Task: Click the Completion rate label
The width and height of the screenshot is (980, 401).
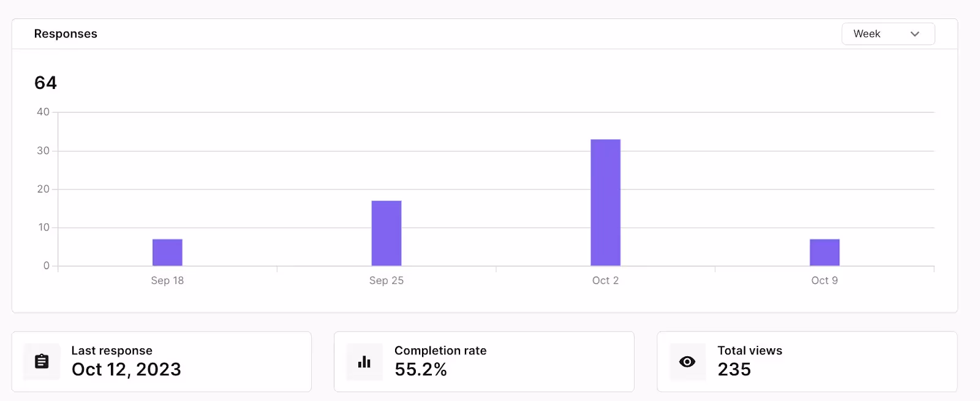Action: [440, 351]
